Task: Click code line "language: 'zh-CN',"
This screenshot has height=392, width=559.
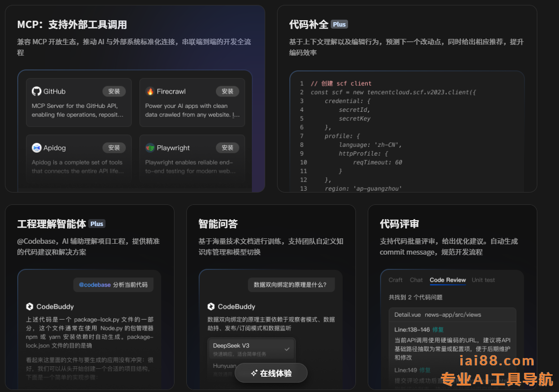Action: coord(370,145)
